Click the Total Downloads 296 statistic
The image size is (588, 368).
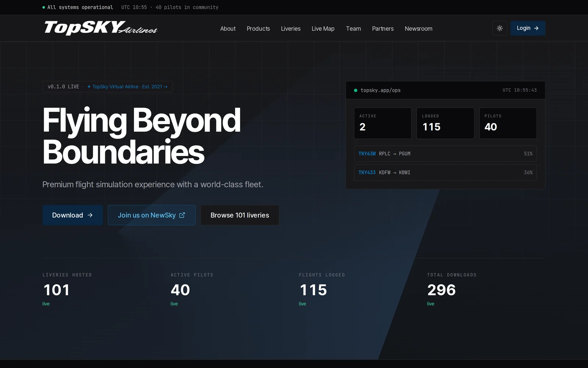click(452, 290)
